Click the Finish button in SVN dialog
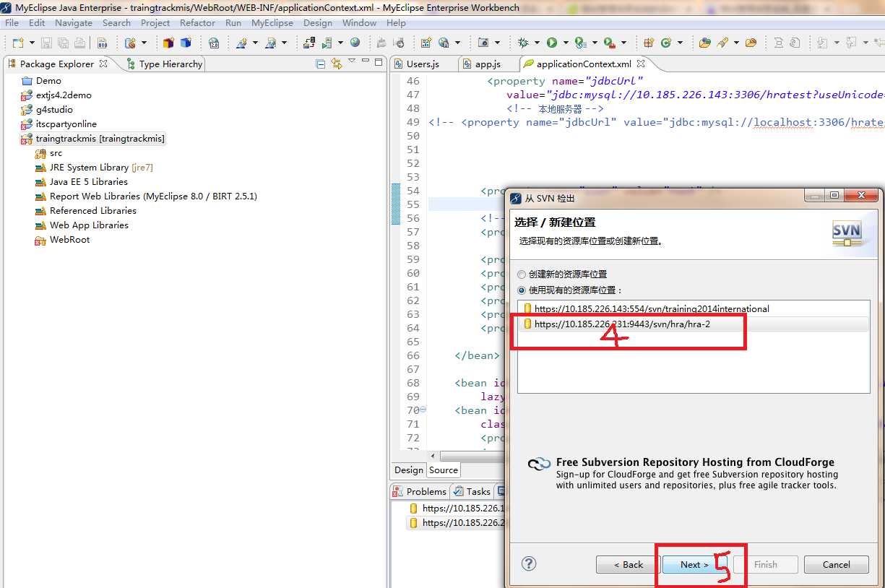The height and width of the screenshot is (588, 885). 766,564
